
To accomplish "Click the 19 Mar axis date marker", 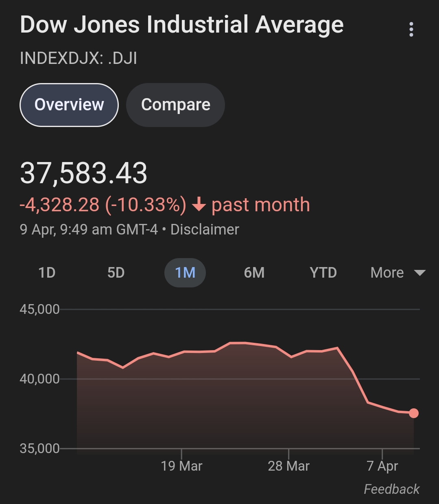I will (x=181, y=466).
